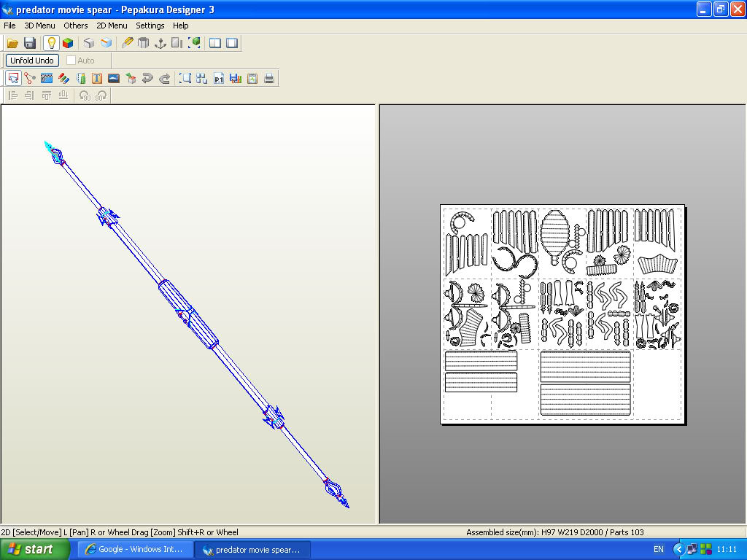Toggle the colored texture cube icon

click(68, 43)
